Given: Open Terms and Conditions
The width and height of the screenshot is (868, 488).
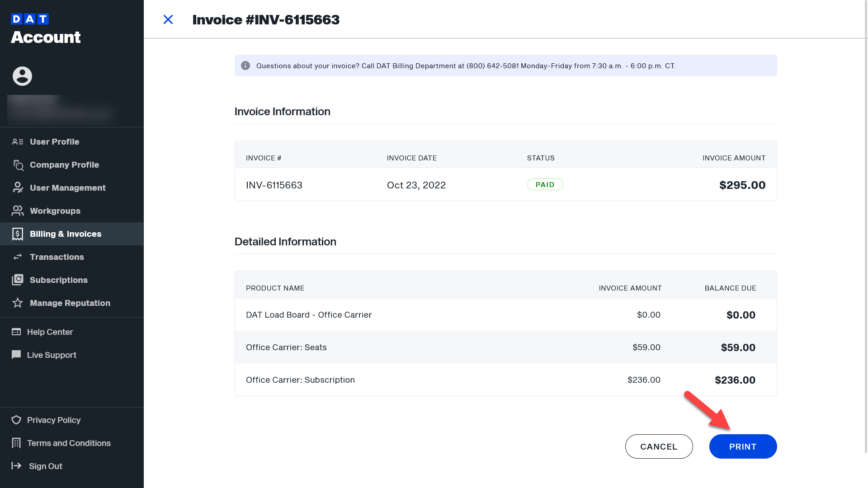Looking at the screenshot, I should pyautogui.click(x=69, y=443).
